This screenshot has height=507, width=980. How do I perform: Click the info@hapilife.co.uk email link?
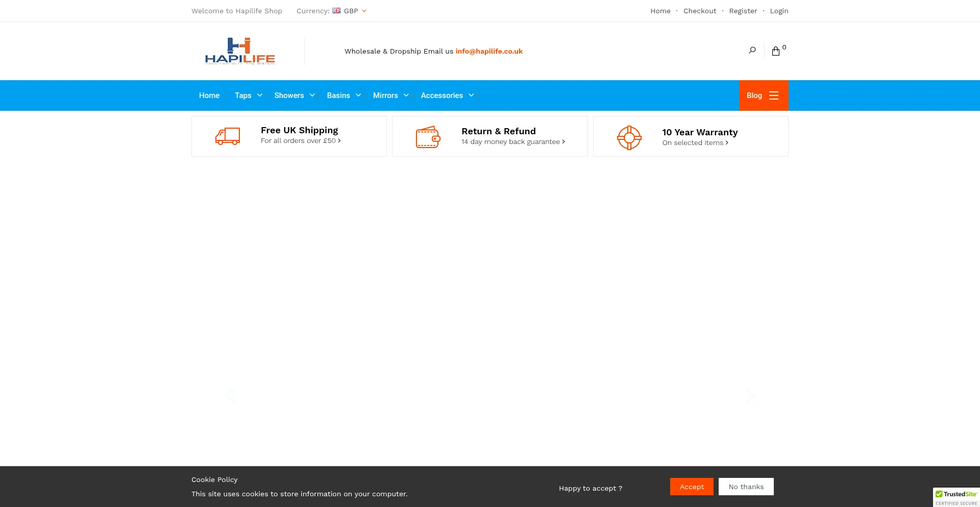click(x=489, y=51)
